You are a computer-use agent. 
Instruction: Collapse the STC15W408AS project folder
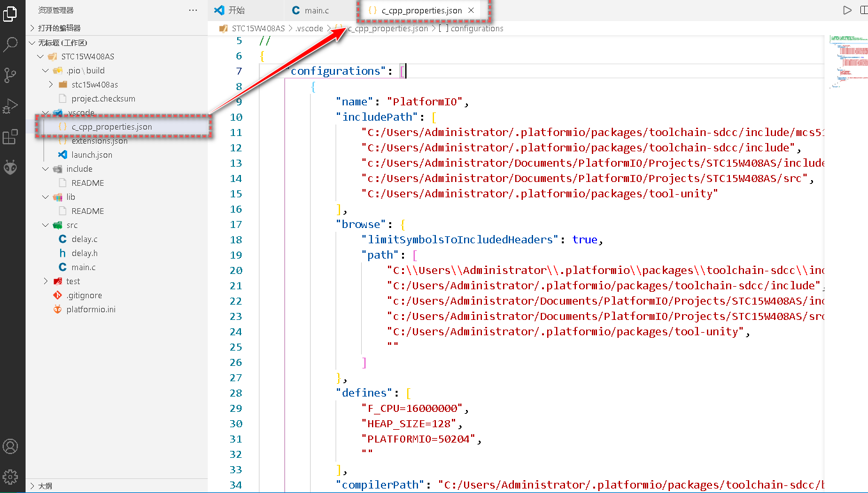(x=116, y=56)
